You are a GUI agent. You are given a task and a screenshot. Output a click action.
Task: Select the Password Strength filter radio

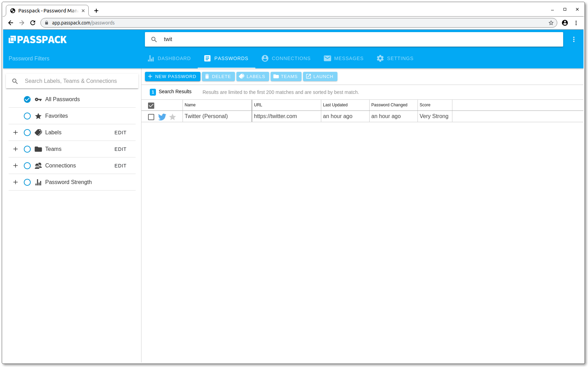tap(27, 182)
